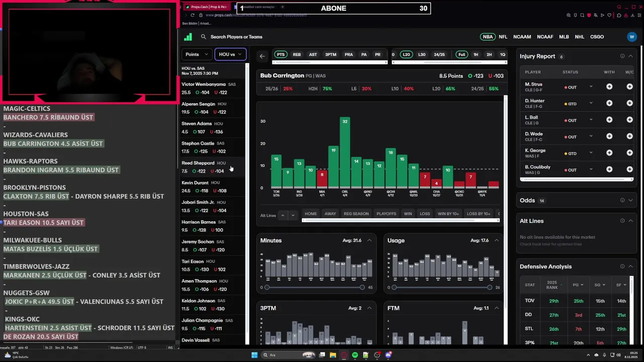Screen dimensions: 644x362
Task: Go back with the left arrow icon
Action: coord(262,56)
